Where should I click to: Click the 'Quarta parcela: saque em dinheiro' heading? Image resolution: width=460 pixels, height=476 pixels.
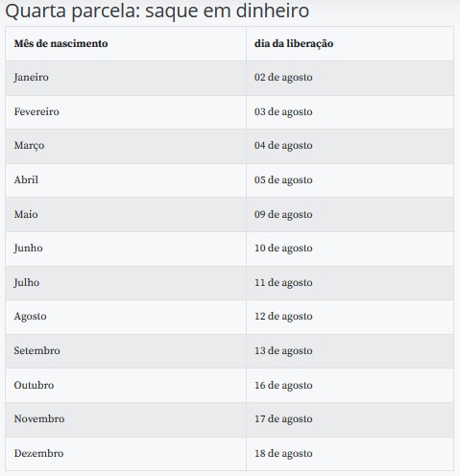157,11
